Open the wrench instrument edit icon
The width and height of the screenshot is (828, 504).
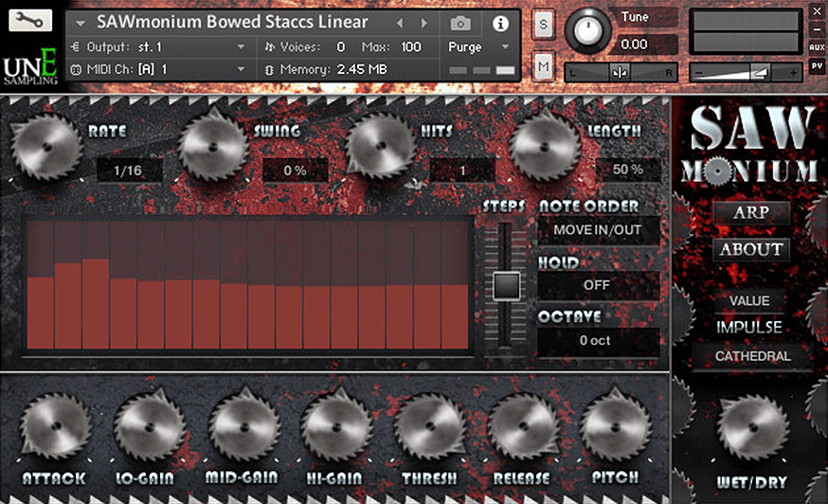[30, 20]
